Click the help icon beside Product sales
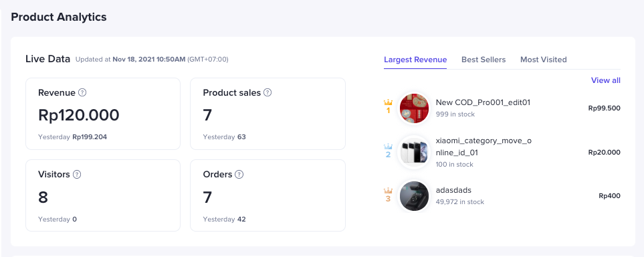644x257 pixels. 267,92
